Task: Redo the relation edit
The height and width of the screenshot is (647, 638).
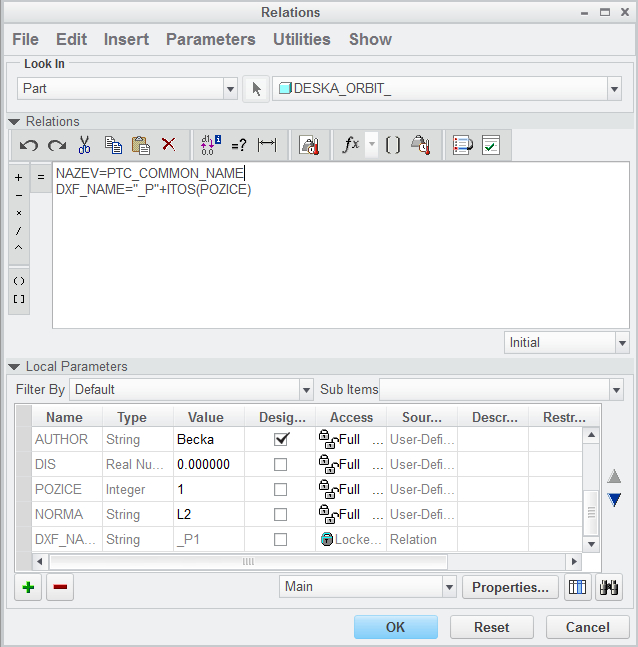Action: point(57,145)
